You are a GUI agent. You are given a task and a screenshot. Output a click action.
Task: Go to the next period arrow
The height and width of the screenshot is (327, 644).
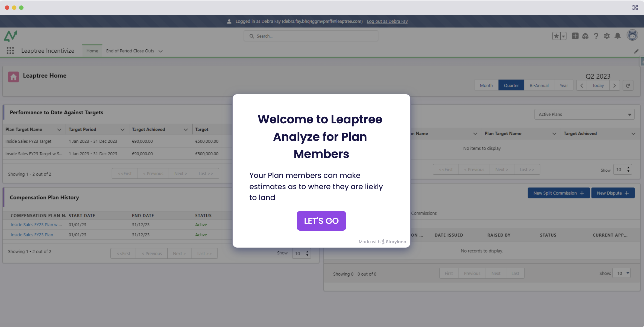(x=614, y=85)
